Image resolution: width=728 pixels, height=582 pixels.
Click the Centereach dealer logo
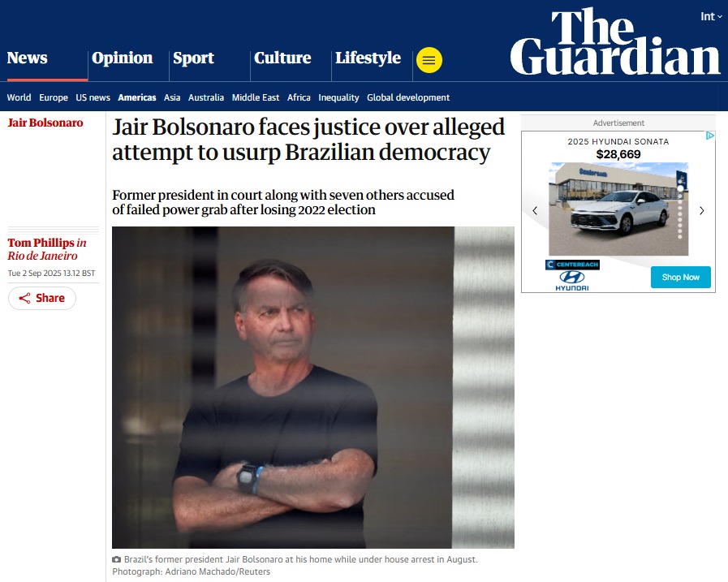tap(572, 265)
